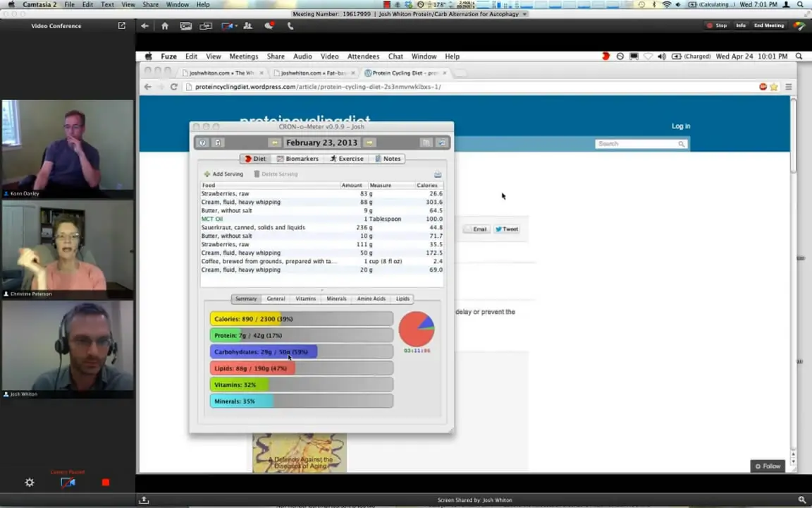Click the red stop square in video panel
This screenshot has height=508, width=812.
[106, 483]
